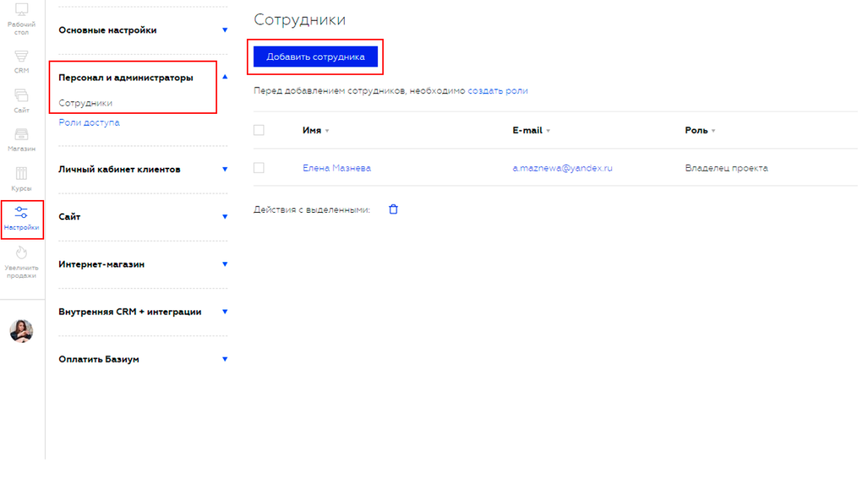Select the Сотрудники submenu item
The width and height of the screenshot is (868, 489).
coord(85,103)
